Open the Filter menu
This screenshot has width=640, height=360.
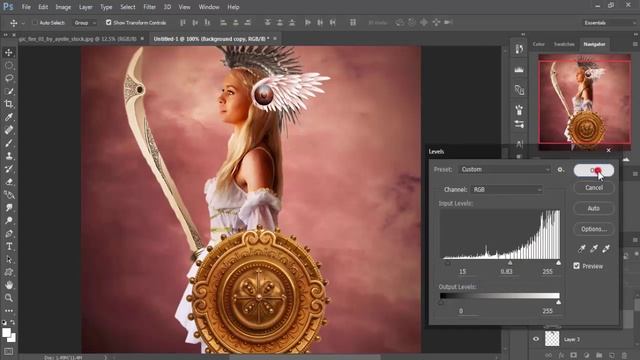(x=149, y=7)
